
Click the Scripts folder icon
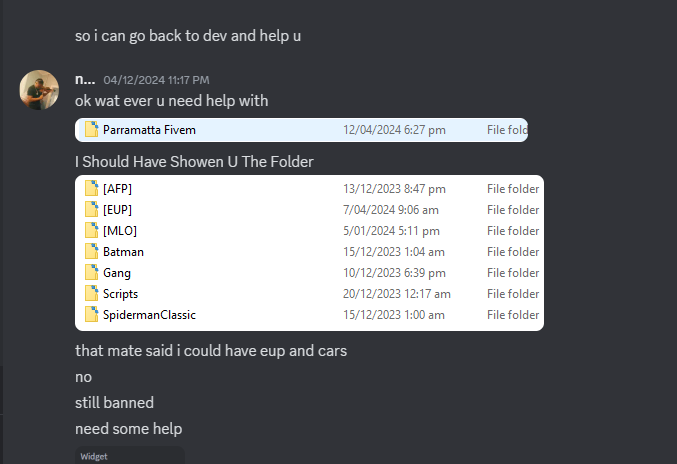[x=91, y=294]
